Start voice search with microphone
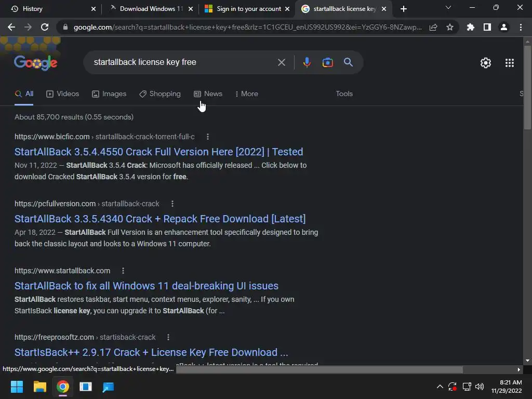This screenshot has height=399, width=532. pyautogui.click(x=307, y=62)
